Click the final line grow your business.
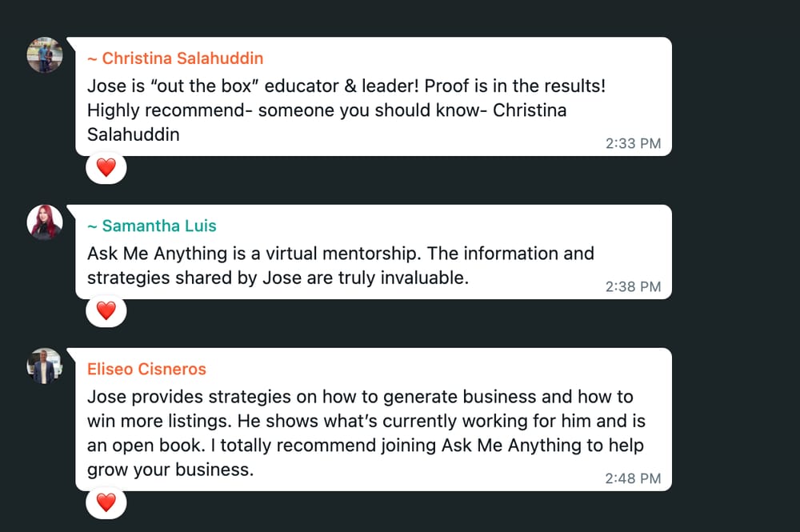Viewport: 800px width, 532px height. tap(170, 470)
